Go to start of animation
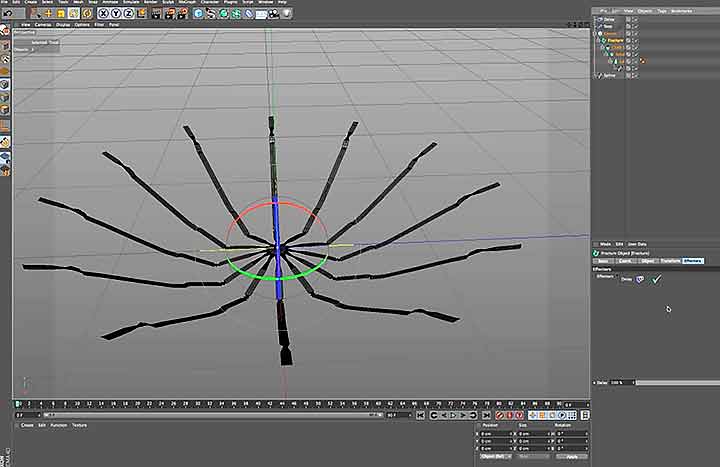This screenshot has height=467, width=720. click(x=421, y=415)
